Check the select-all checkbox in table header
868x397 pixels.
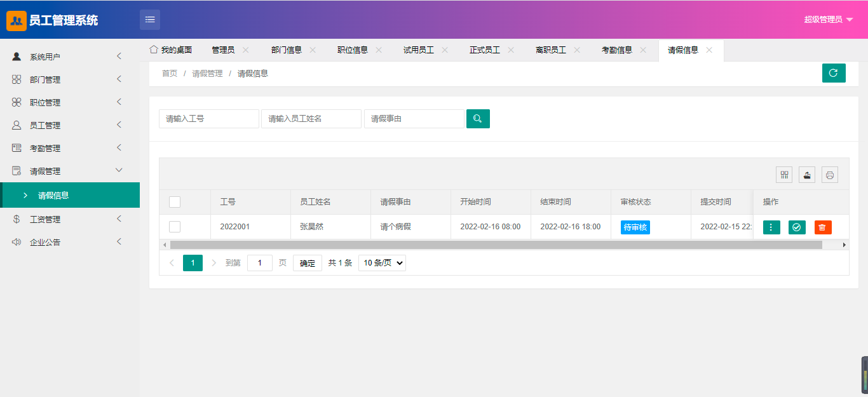[175, 202]
